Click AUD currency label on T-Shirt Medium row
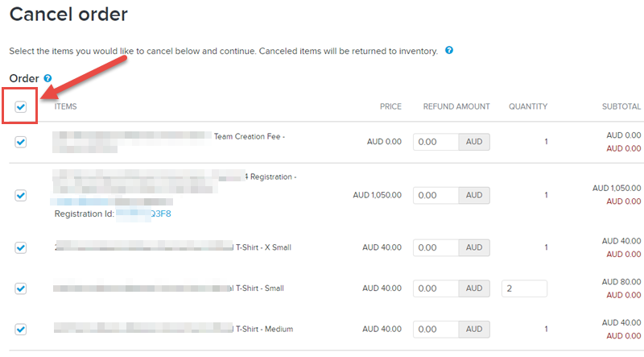Screen dimensions: 644x357 [x=474, y=329]
